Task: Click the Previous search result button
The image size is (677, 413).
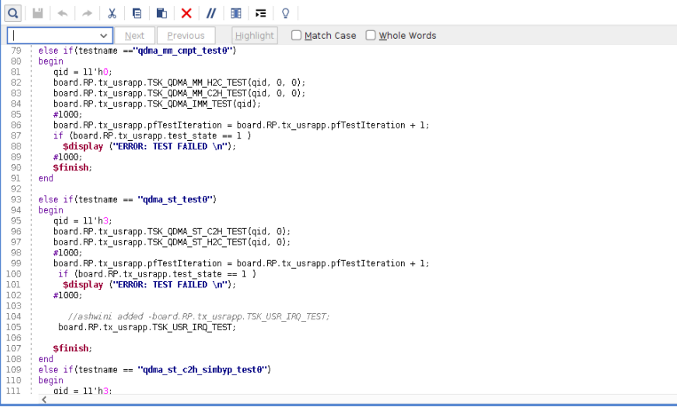Action: pyautogui.click(x=186, y=36)
